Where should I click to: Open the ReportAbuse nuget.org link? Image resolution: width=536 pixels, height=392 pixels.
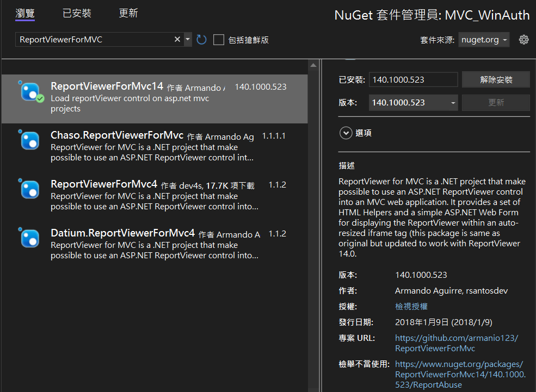tap(460, 374)
